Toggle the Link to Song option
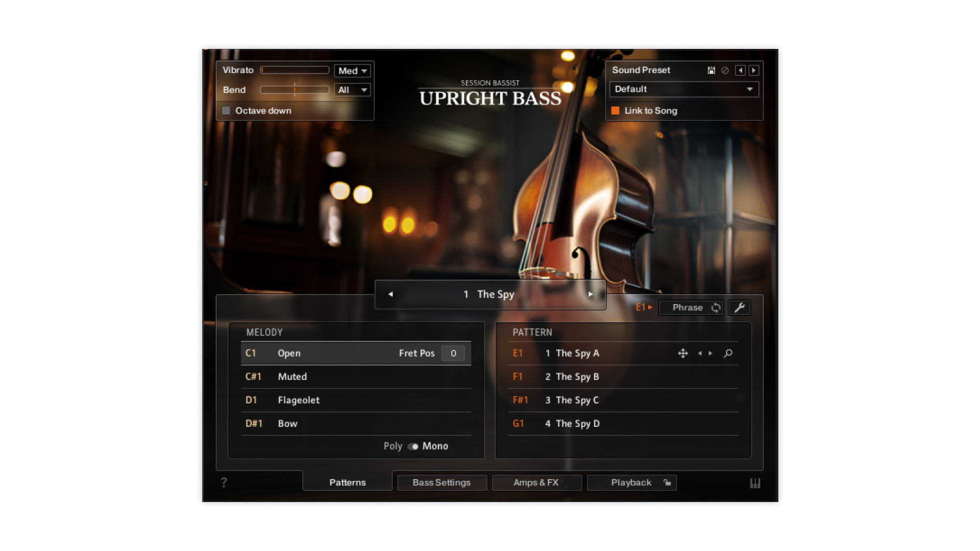980x551 pixels. [616, 111]
